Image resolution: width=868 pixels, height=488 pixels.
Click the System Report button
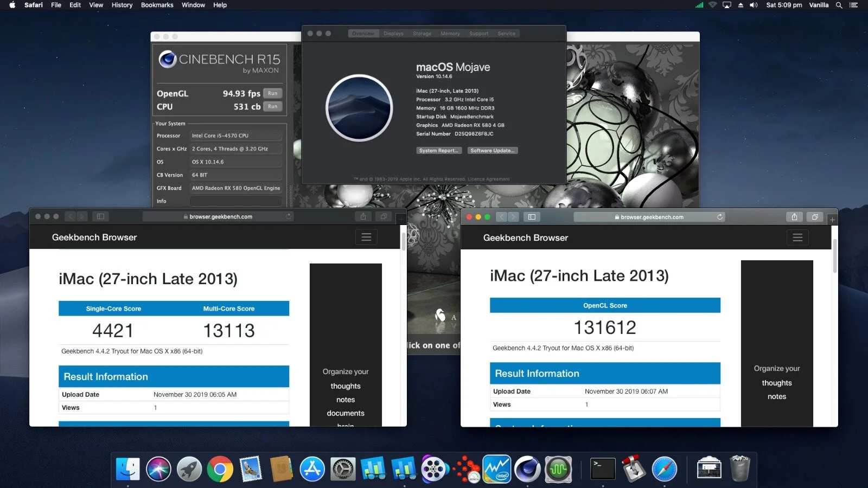point(439,151)
